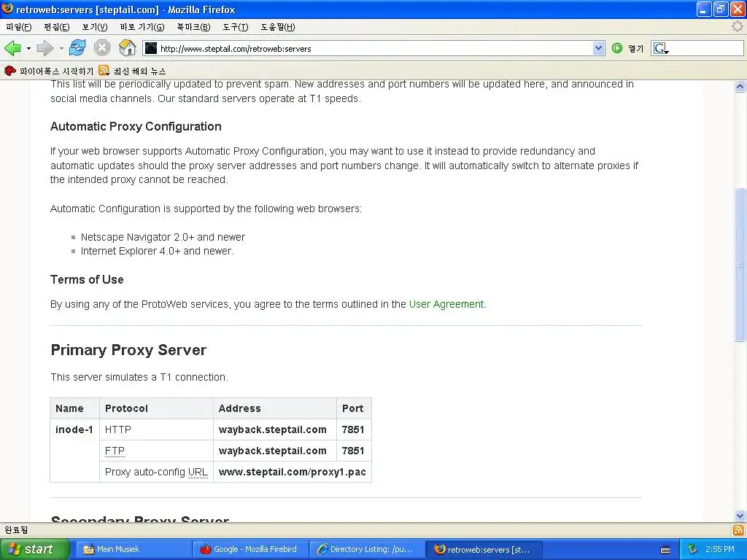Image resolution: width=747 pixels, height=560 pixels.
Task: Click the grey Forward arrow button
Action: (44, 48)
